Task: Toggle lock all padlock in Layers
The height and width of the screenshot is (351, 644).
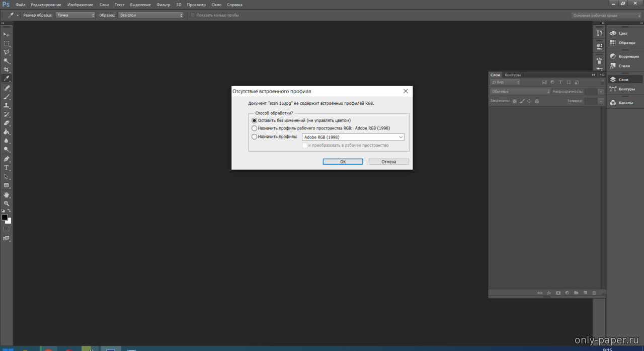Action: click(537, 101)
